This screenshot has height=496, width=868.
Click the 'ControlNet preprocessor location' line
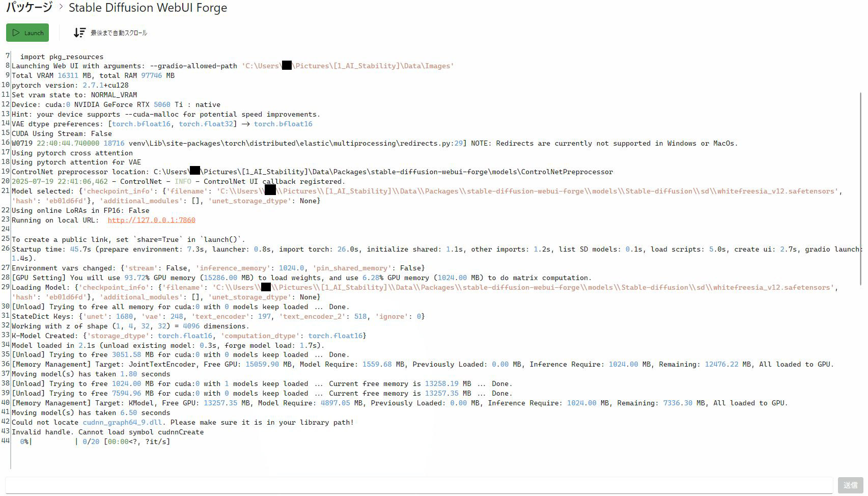pyautogui.click(x=312, y=172)
